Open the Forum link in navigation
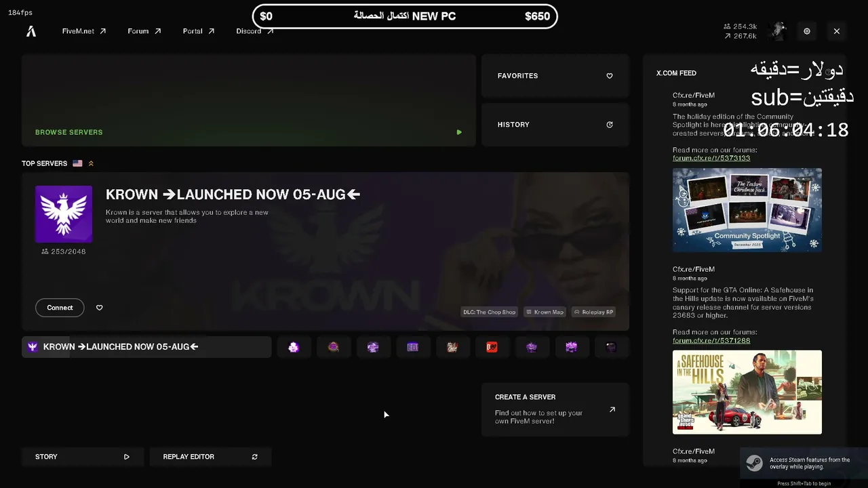The width and height of the screenshot is (868, 488). tap(144, 31)
